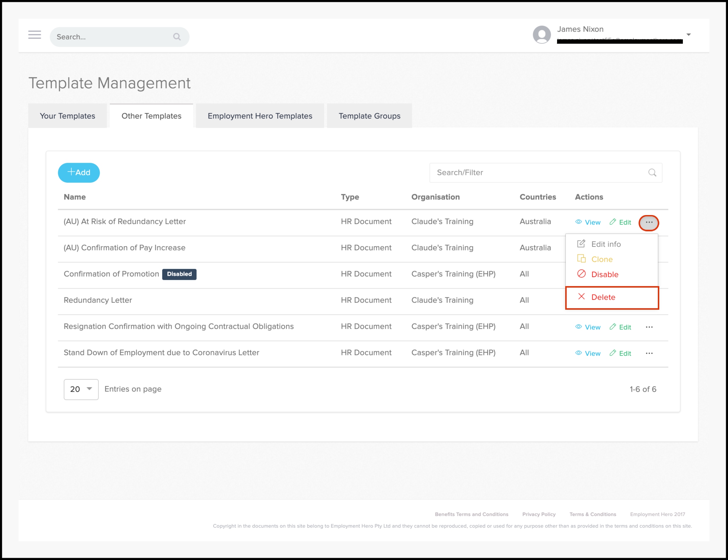Click the Search/Filter magnifier icon
Image resolution: width=728 pixels, height=560 pixels.
click(x=652, y=173)
